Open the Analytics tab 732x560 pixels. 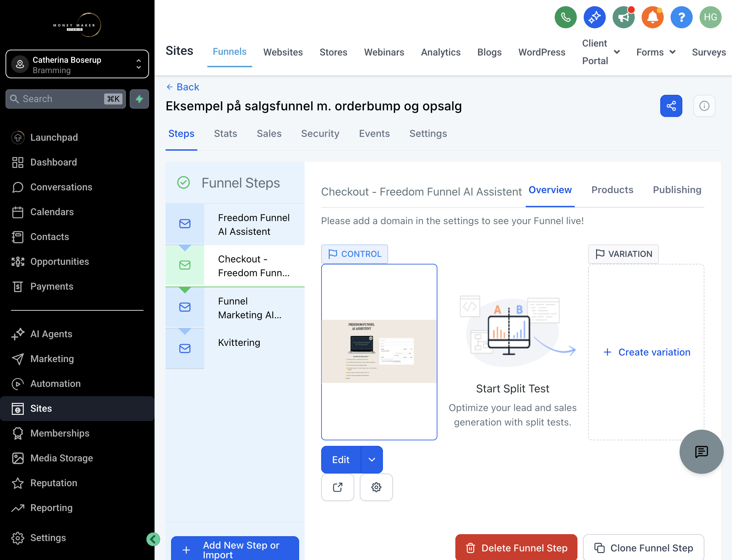click(x=441, y=52)
